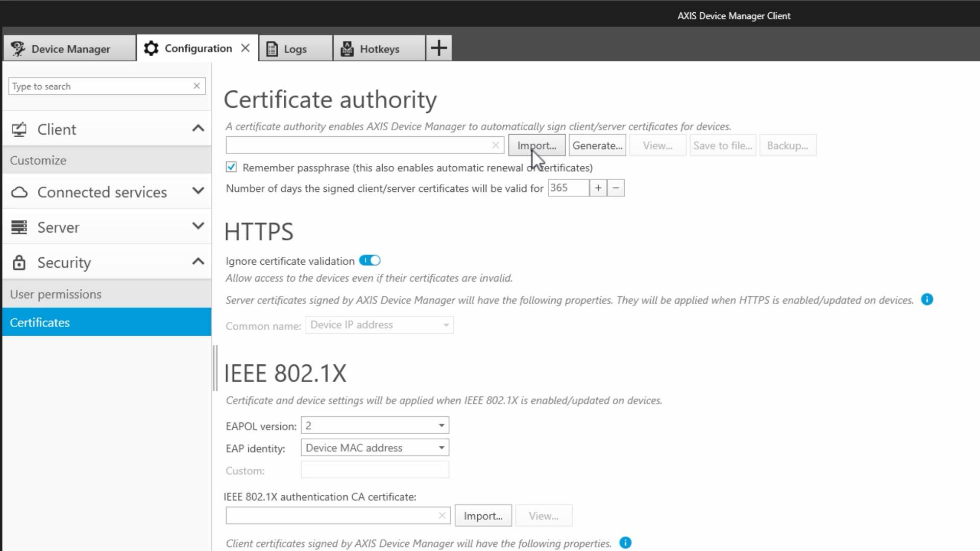Screen dimensions: 980x551
Task: Click the add new tab plus icon
Action: (438, 48)
